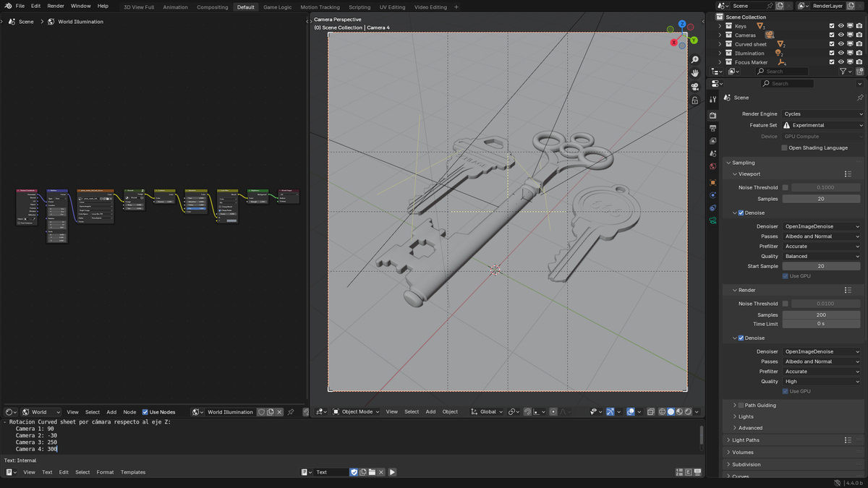Open the Feature Set Experimental dropdown
The image size is (868, 488).
pyautogui.click(x=823, y=125)
